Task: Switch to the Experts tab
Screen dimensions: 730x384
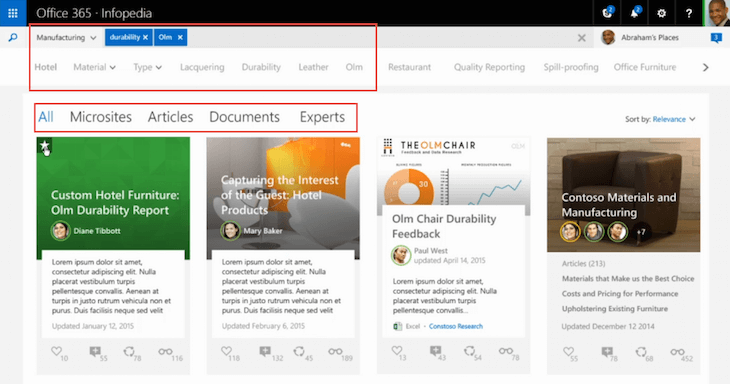Action: tap(322, 116)
